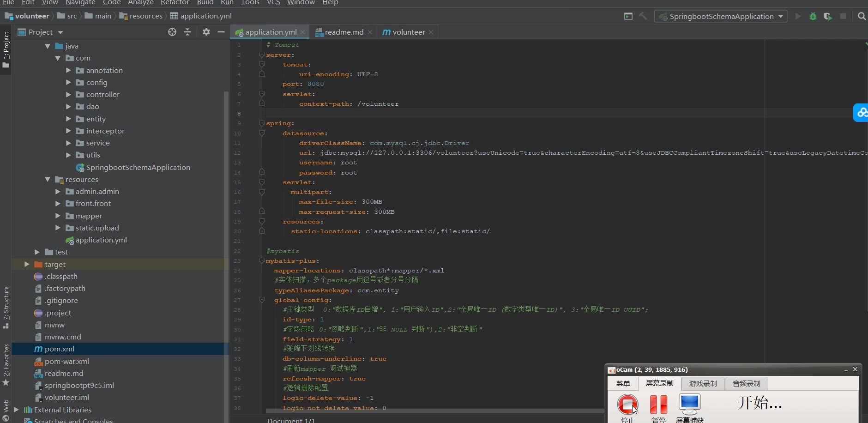Click the blue cloud plugin icon
Screen dimensions: 868x423
click(862, 112)
